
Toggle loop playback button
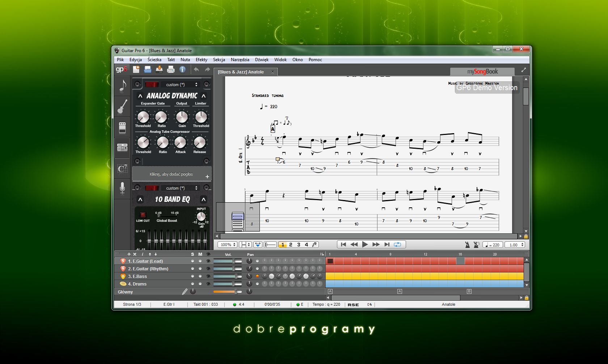[x=397, y=245]
